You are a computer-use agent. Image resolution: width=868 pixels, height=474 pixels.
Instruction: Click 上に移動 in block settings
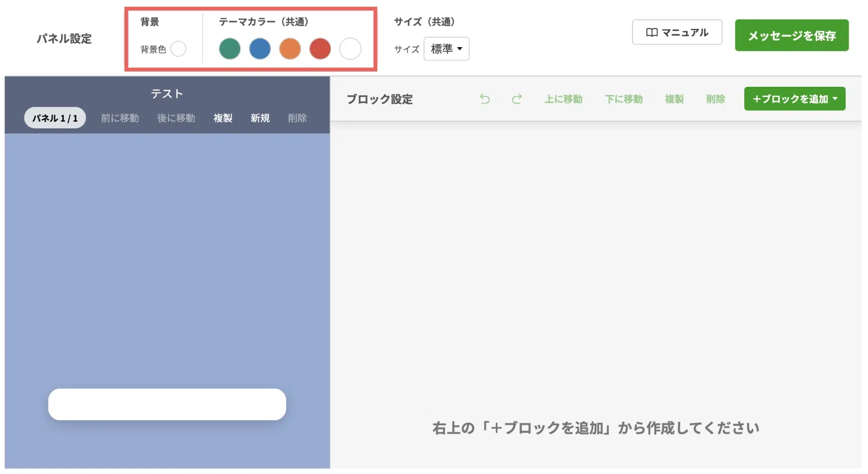pos(563,99)
